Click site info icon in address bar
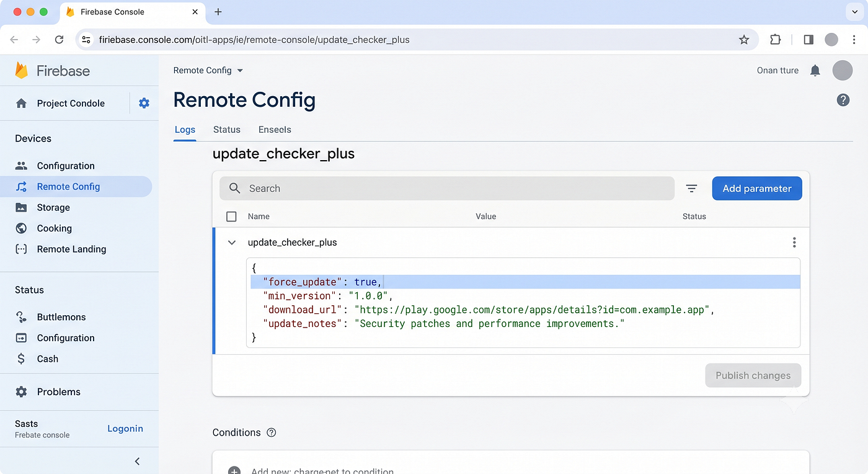 (x=86, y=40)
